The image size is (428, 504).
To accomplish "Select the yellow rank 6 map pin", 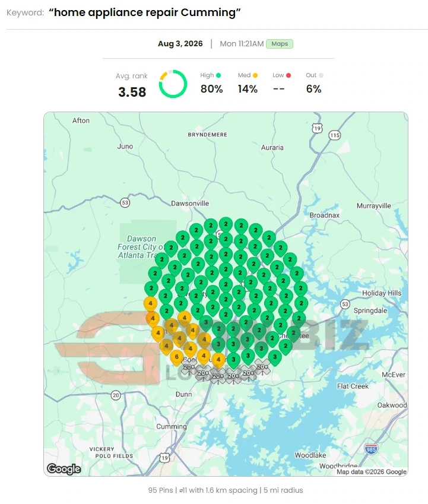I will click(176, 357).
